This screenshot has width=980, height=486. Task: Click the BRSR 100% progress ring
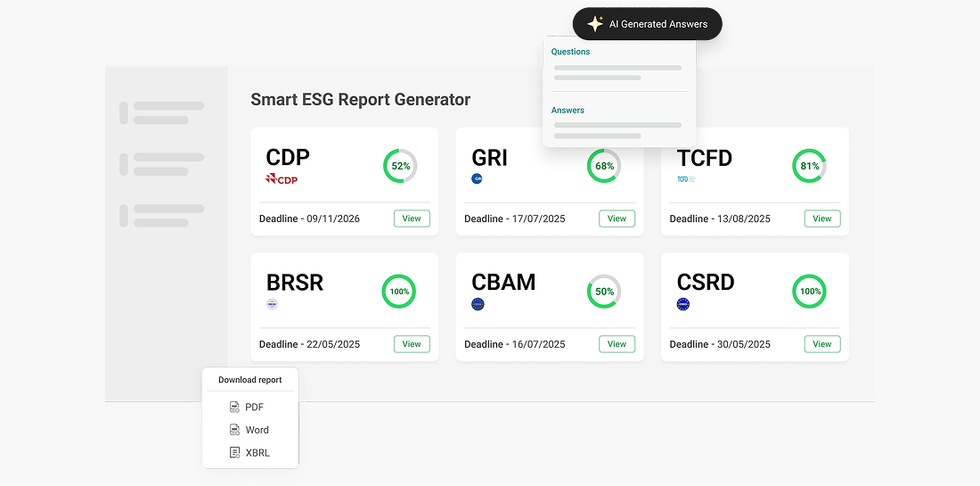click(x=399, y=292)
